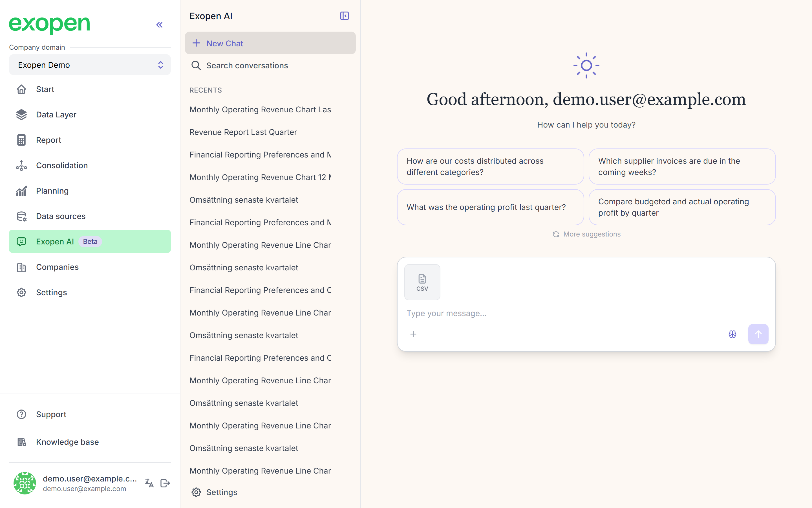Click the brain icon in the message box
This screenshot has width=812, height=508.
click(732, 334)
